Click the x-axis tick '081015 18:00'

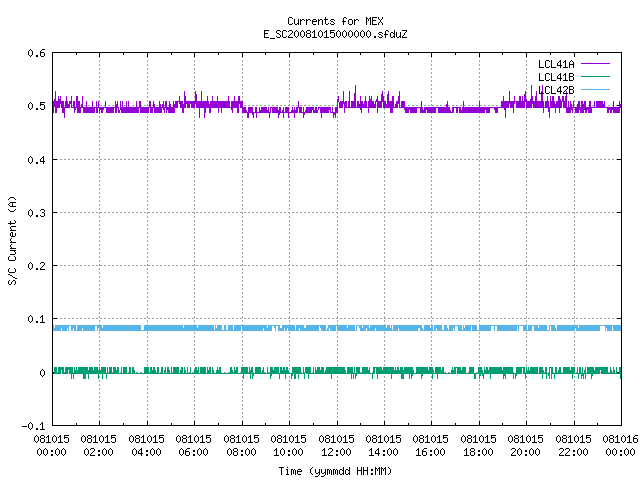(478, 445)
